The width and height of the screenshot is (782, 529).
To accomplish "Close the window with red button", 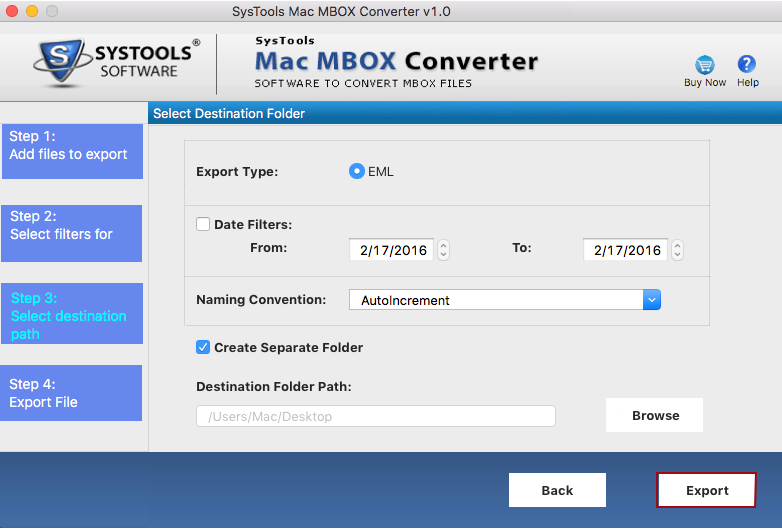I will click(12, 10).
